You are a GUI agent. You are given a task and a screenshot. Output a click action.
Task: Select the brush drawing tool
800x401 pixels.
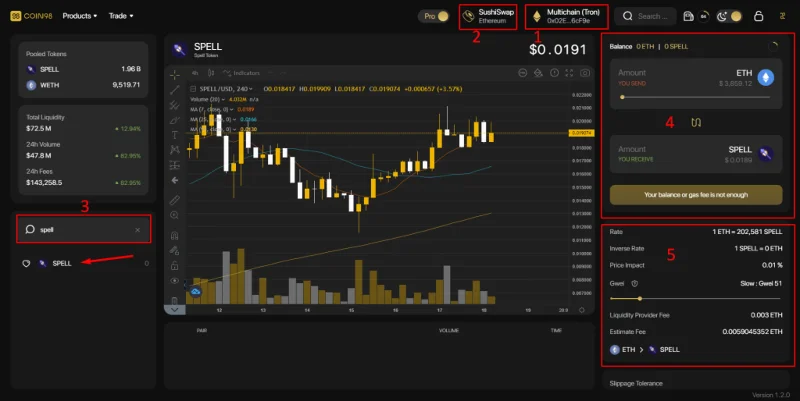[174, 120]
